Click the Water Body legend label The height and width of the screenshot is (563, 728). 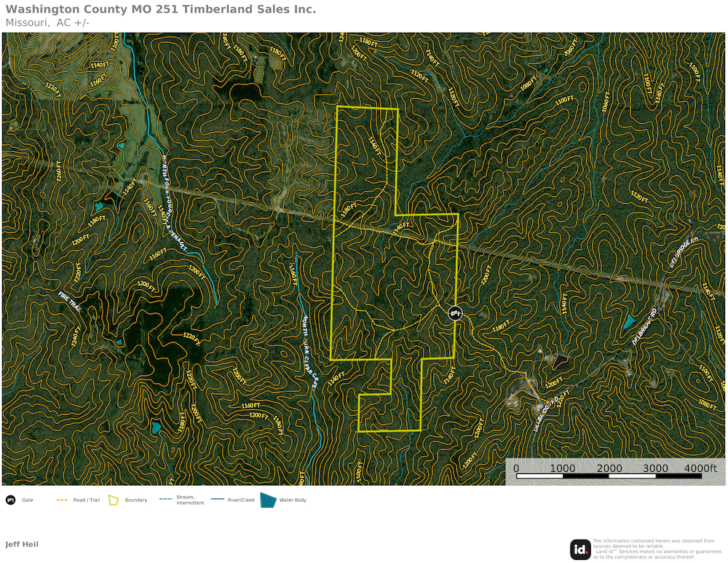pyautogui.click(x=293, y=500)
